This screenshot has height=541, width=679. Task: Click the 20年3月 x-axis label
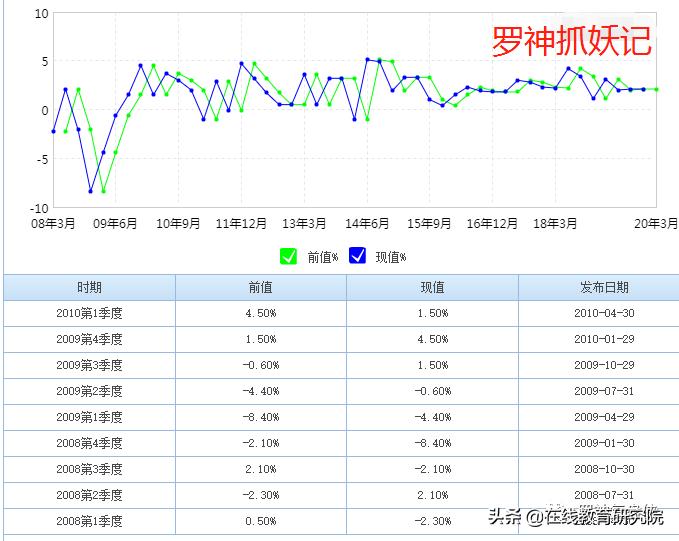tap(656, 224)
